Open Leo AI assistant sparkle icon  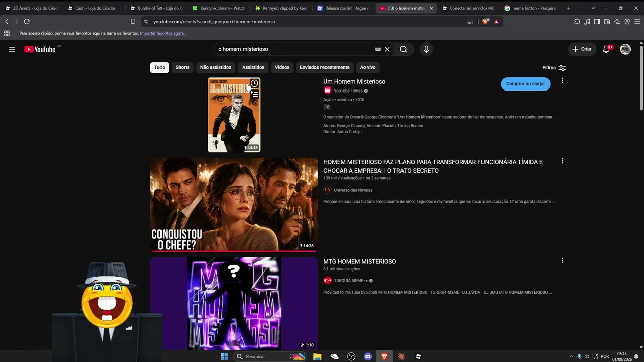617,22
